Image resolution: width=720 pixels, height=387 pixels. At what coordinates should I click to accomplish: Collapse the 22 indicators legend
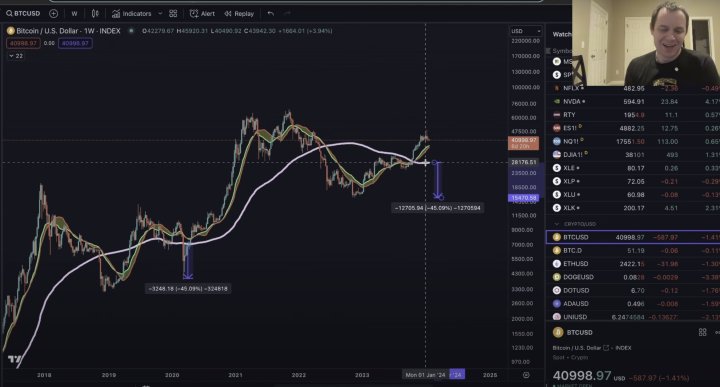click(x=16, y=56)
